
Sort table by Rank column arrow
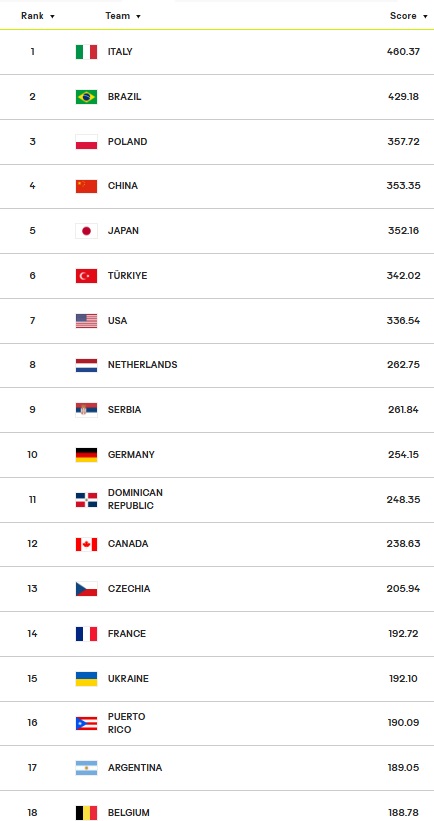[52, 17]
